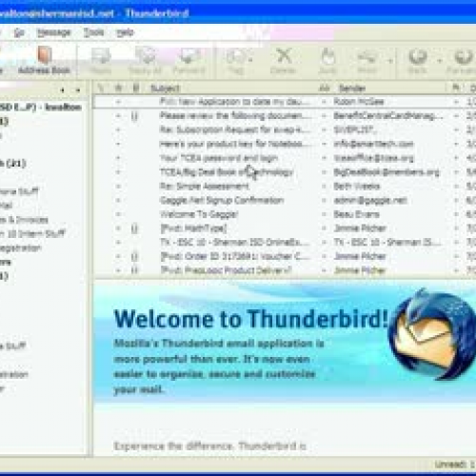This screenshot has width=476, height=476.
Task: Open the Help menu
Action: pos(125,32)
